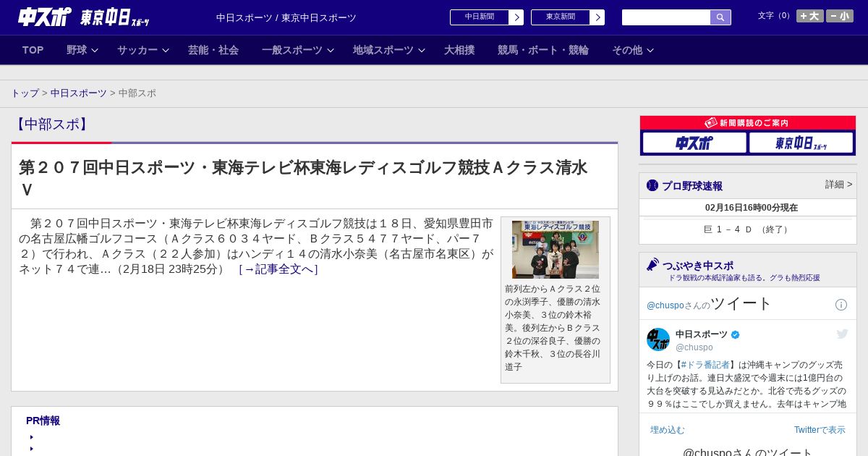Open the ladies golf article headline

tap(304, 178)
